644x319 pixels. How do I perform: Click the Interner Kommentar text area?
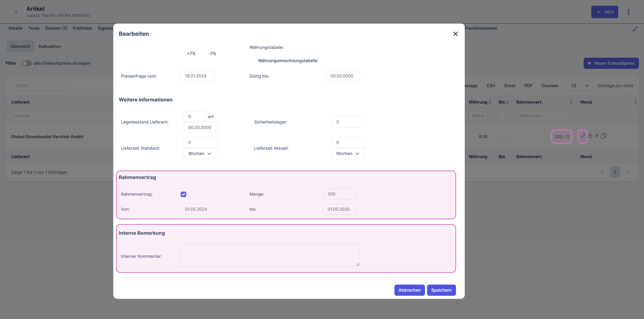click(x=270, y=255)
